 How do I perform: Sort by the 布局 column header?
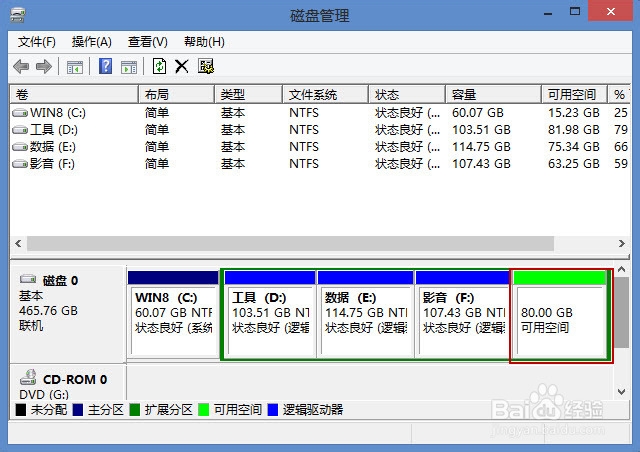pos(176,95)
